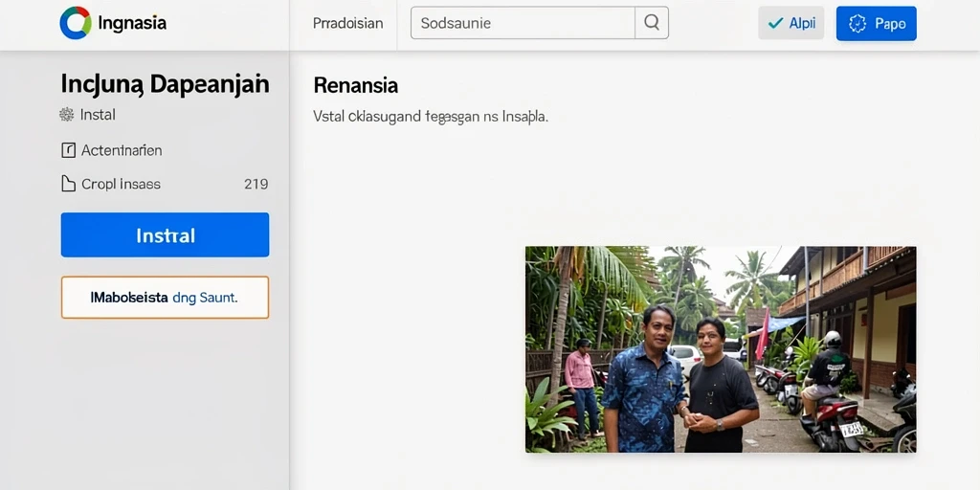
Task: Click the Ingnasia circular logo icon
Action: click(76, 23)
